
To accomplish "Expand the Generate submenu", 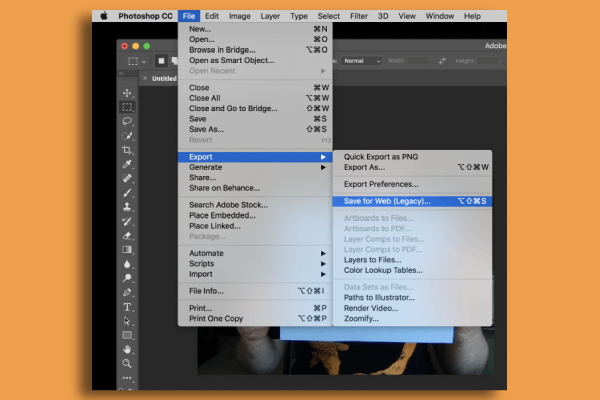I will [255, 167].
